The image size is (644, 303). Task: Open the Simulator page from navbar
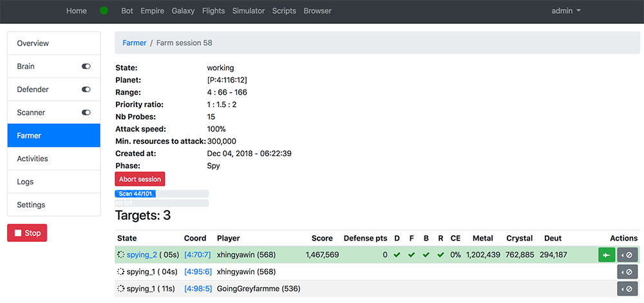(249, 11)
